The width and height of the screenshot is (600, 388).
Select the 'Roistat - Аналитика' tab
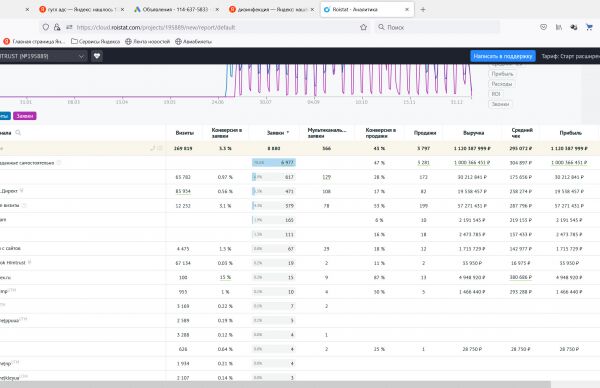point(367,10)
